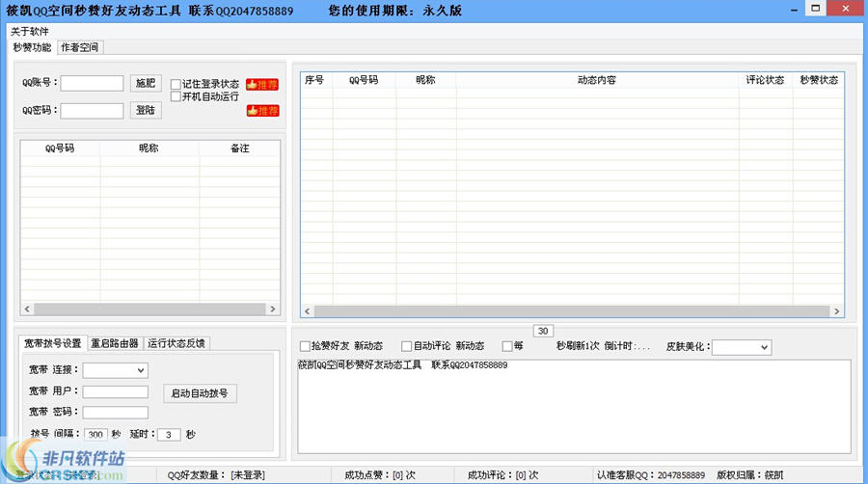Toggle 开机自动运行 checkbox
The width and height of the screenshot is (868, 484).
pyautogui.click(x=176, y=96)
